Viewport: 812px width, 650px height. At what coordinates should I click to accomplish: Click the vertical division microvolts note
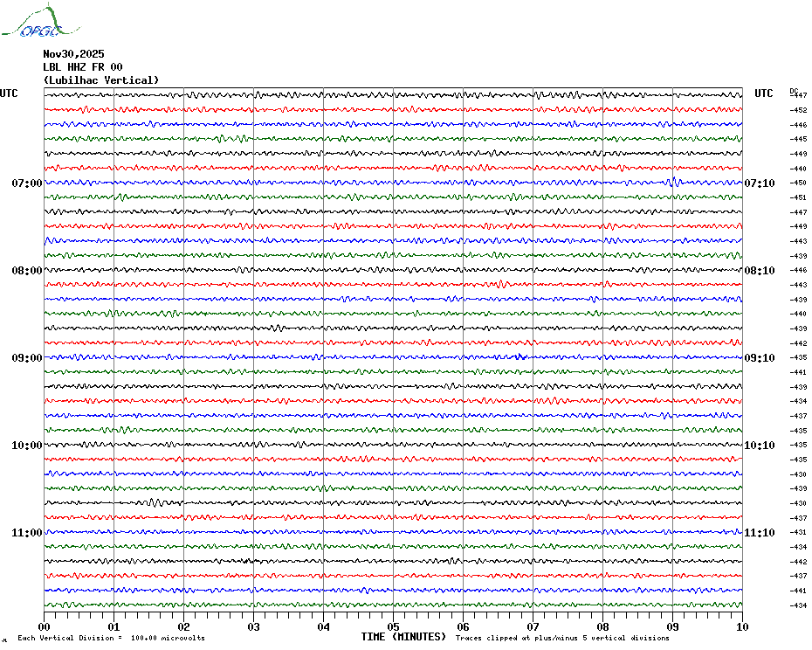point(112,638)
